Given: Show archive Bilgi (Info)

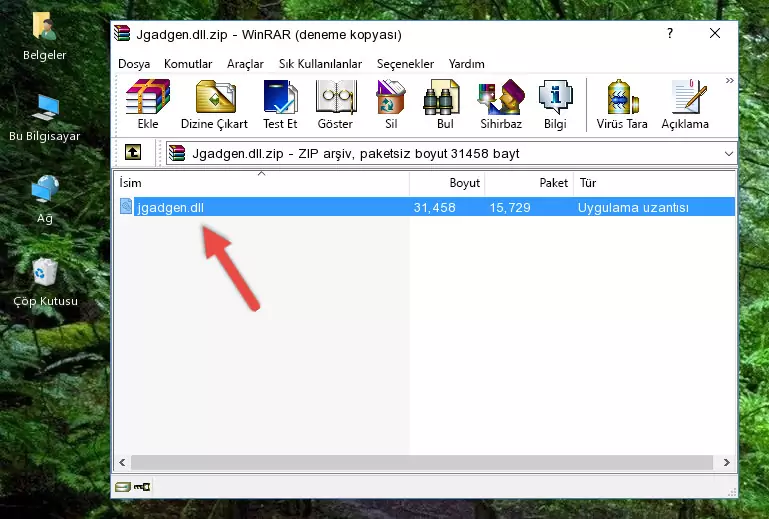Looking at the screenshot, I should [555, 104].
